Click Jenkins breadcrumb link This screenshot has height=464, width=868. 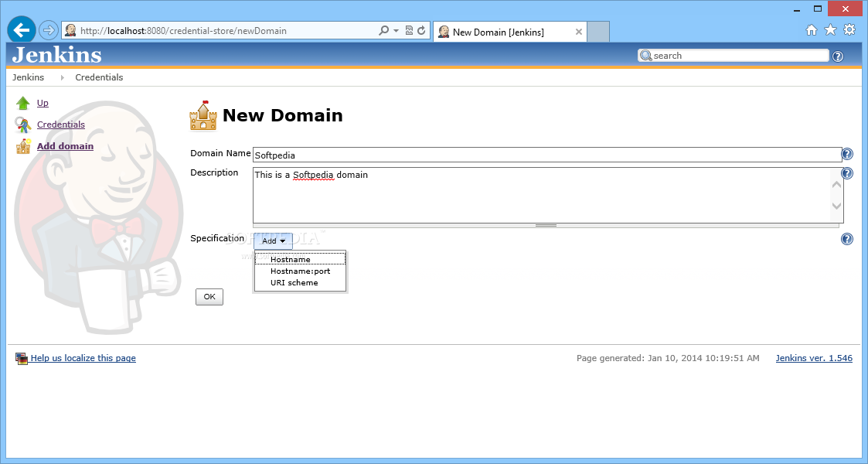(x=29, y=77)
